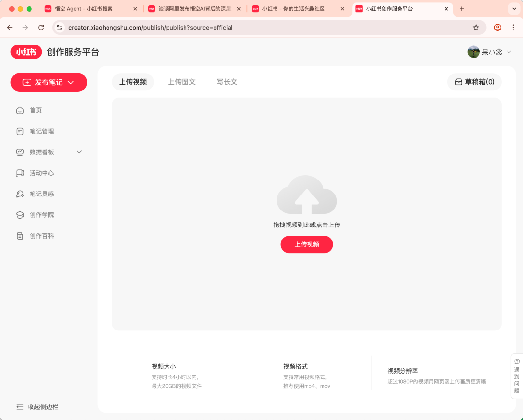Click the red 上传视频 upload button
Image resolution: width=523 pixels, height=420 pixels.
307,244
